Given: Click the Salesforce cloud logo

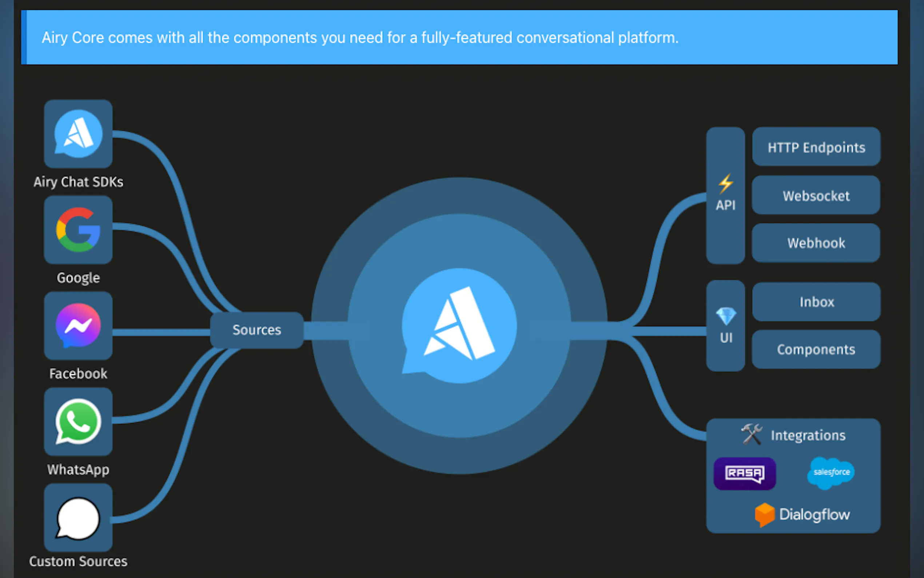Looking at the screenshot, I should (x=831, y=473).
